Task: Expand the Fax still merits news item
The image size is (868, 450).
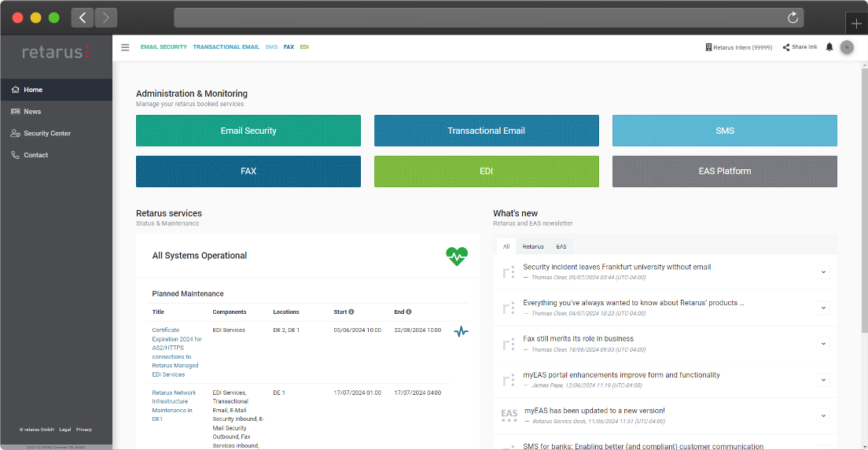Action: tap(823, 344)
